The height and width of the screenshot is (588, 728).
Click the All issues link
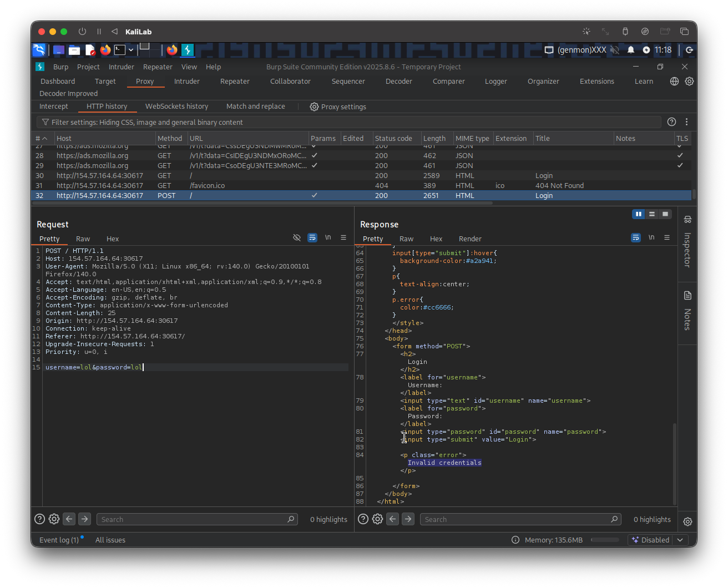110,540
